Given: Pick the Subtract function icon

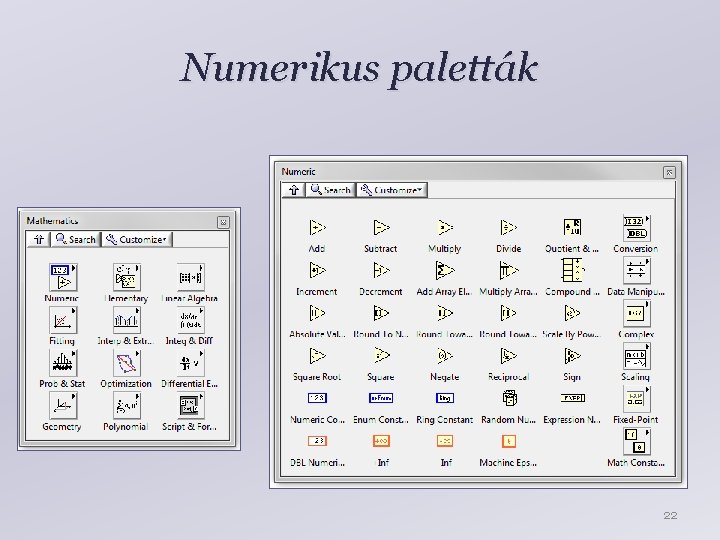Looking at the screenshot, I should click(381, 227).
